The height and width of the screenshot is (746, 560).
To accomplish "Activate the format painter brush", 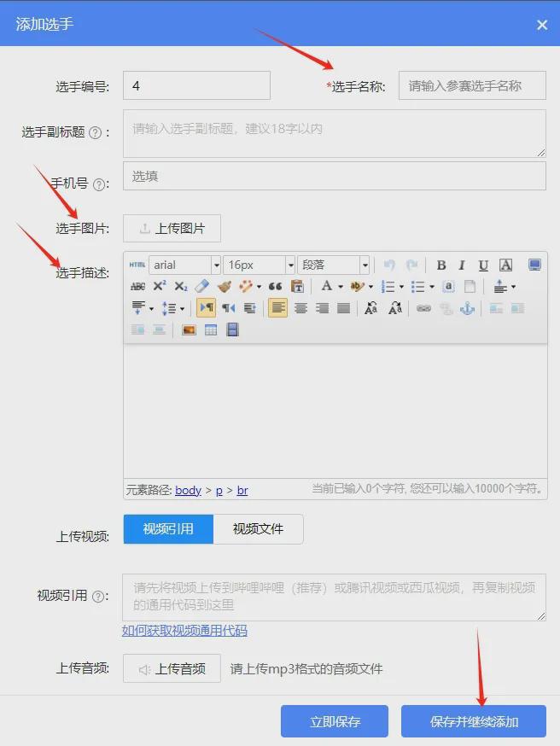I will (225, 287).
